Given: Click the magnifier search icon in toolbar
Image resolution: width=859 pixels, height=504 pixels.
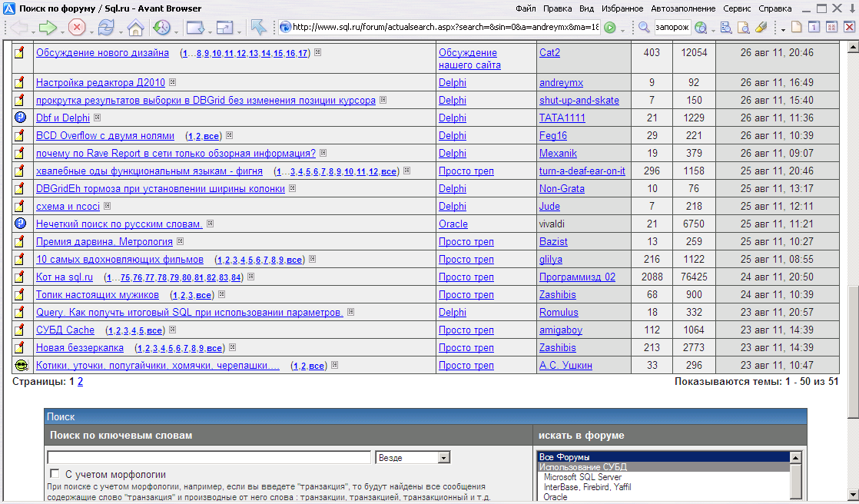Looking at the screenshot, I should 644,28.
